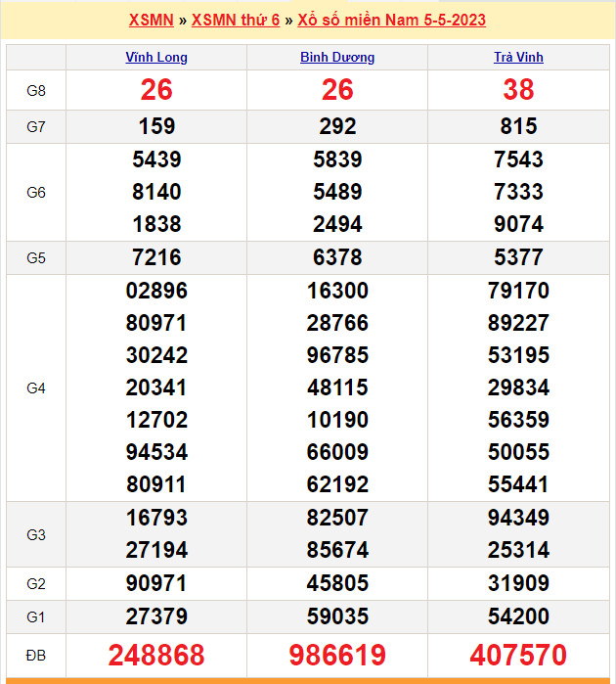Select the G2 number 90971
This screenshot has width=616, height=684.
click(156, 584)
